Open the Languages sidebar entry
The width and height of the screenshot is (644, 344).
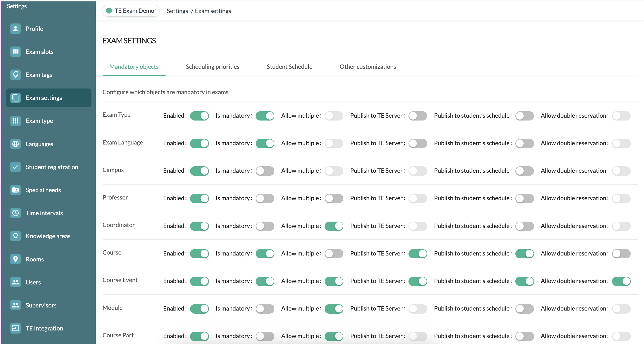(49, 144)
